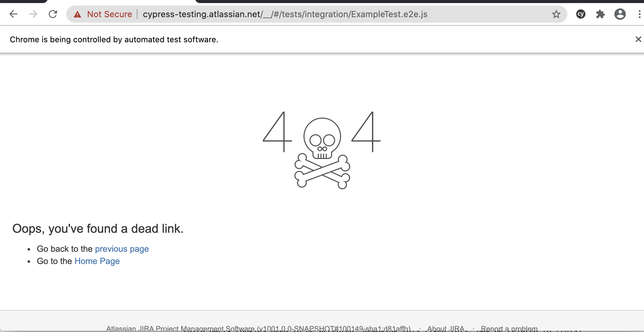644x332 pixels.
Task: Click the 'Oops, you've found a dead link' heading
Action: pyautogui.click(x=98, y=229)
